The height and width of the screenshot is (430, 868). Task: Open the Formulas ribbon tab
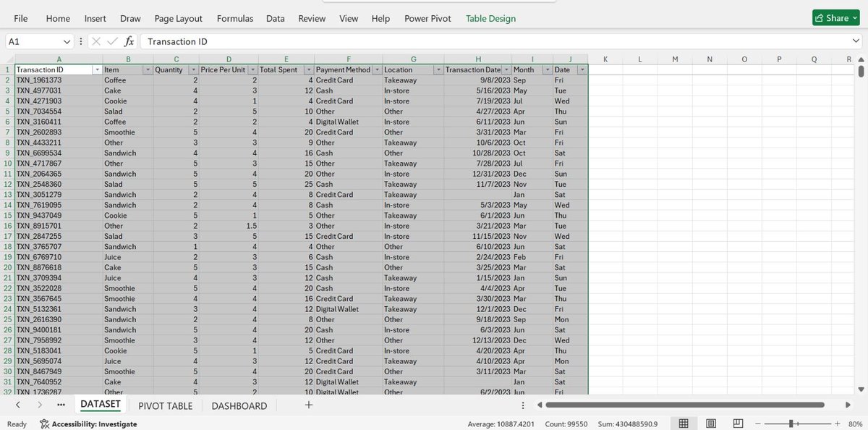click(235, 18)
